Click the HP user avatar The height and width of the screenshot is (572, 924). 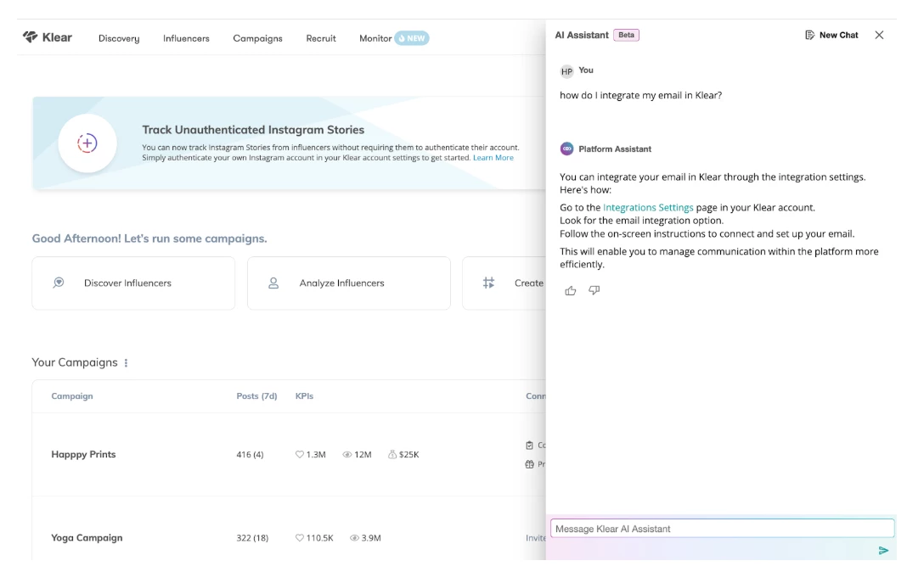pyautogui.click(x=567, y=72)
